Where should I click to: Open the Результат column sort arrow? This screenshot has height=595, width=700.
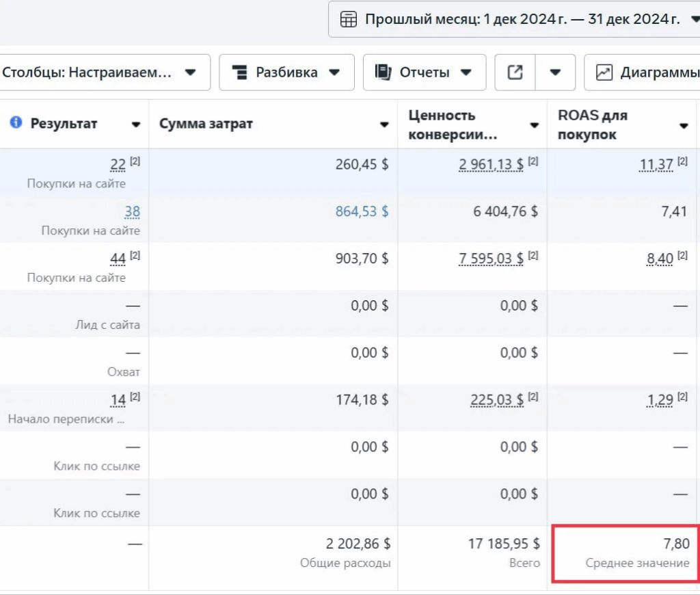pos(136,124)
